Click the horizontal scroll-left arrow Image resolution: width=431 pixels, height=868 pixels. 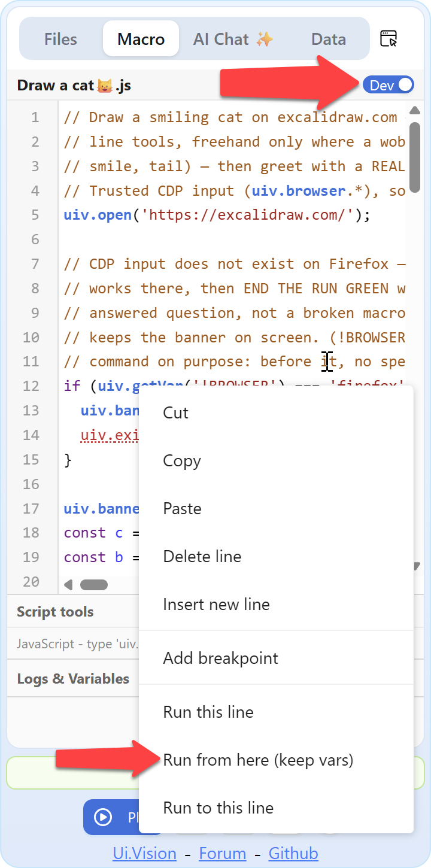(x=68, y=585)
